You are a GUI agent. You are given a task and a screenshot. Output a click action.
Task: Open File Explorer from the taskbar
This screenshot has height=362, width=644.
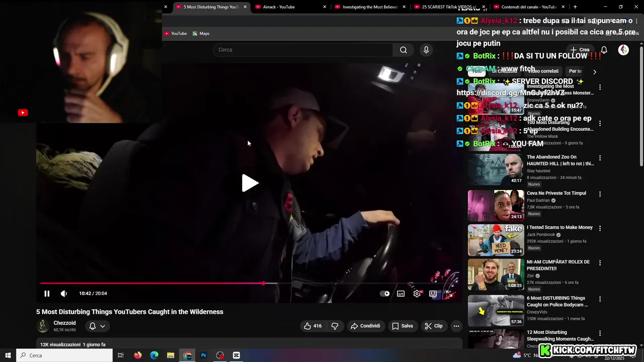click(x=171, y=355)
